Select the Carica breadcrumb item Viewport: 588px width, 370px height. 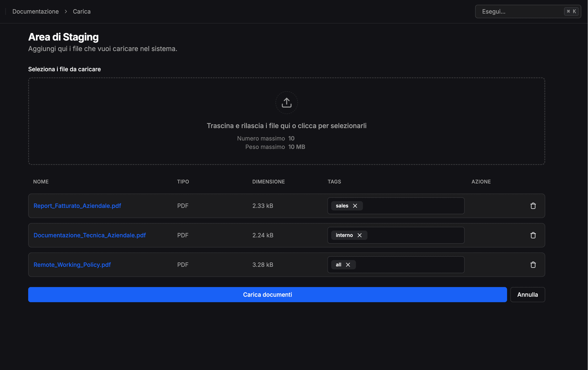pyautogui.click(x=82, y=11)
